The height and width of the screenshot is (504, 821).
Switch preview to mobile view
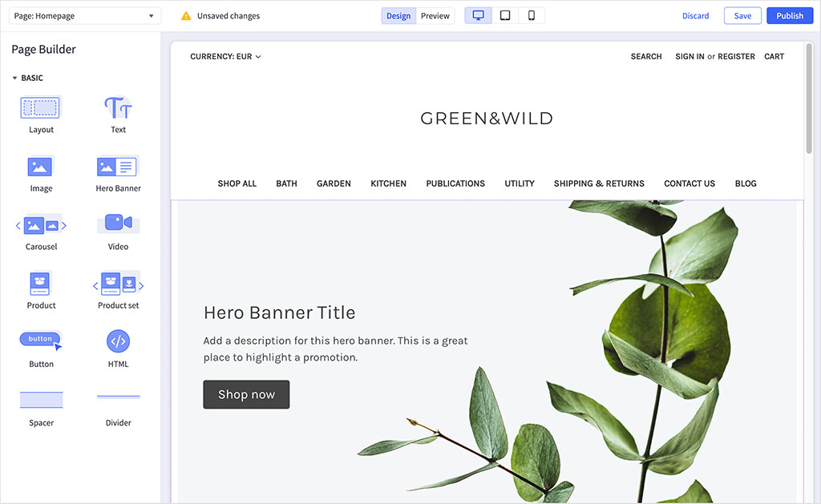pos(531,14)
